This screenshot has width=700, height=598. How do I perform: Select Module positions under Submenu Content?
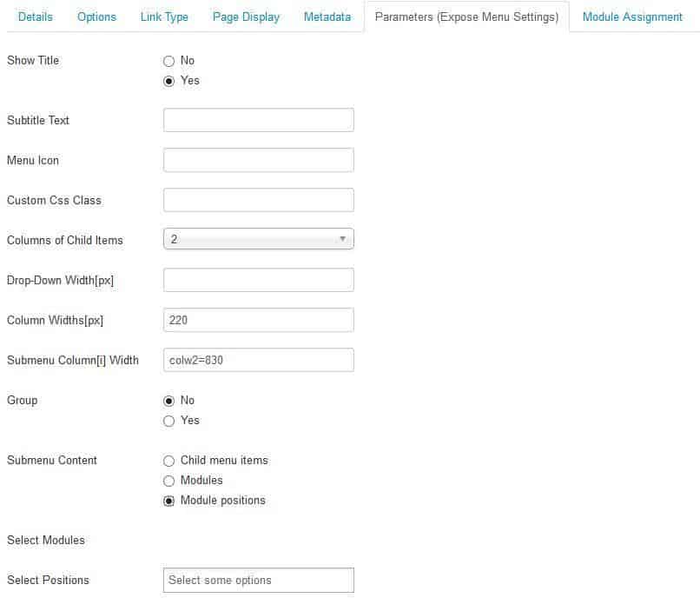point(170,501)
